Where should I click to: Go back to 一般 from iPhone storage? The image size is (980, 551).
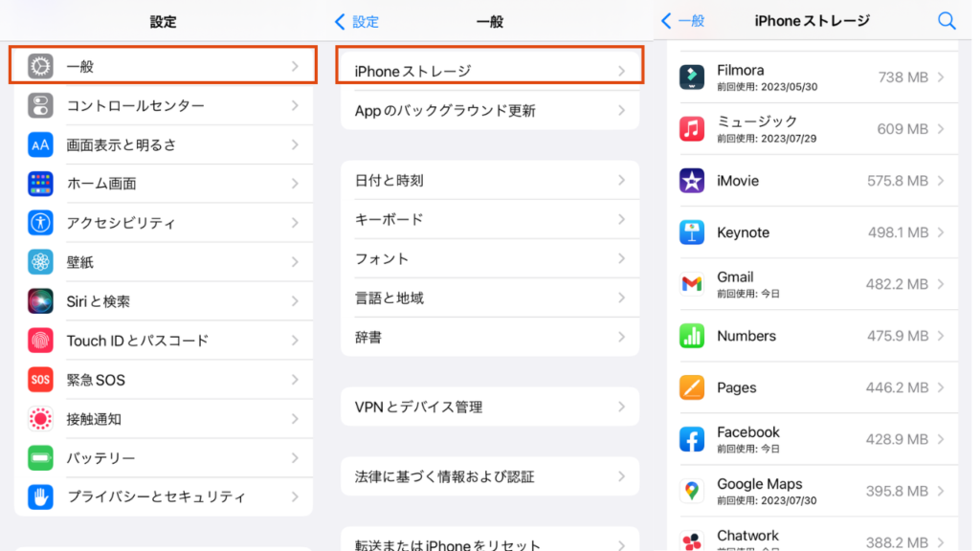(x=683, y=21)
